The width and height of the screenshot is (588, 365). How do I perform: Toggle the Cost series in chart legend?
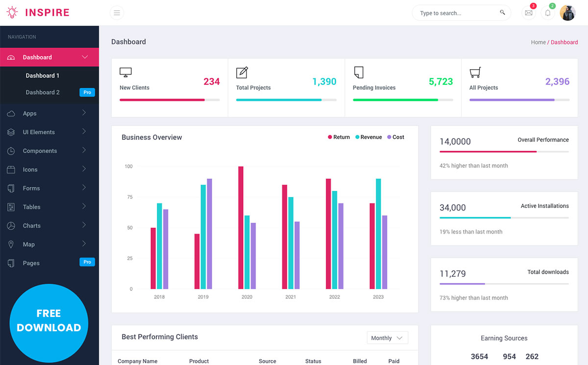pyautogui.click(x=395, y=137)
